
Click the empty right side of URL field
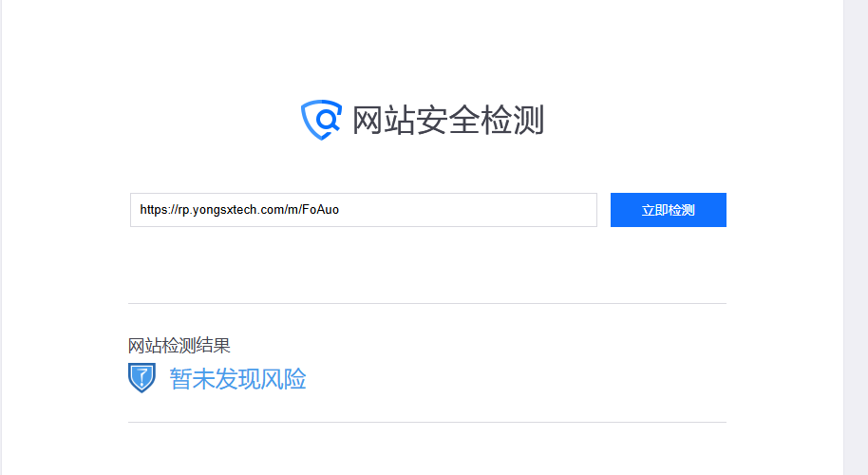coord(470,210)
